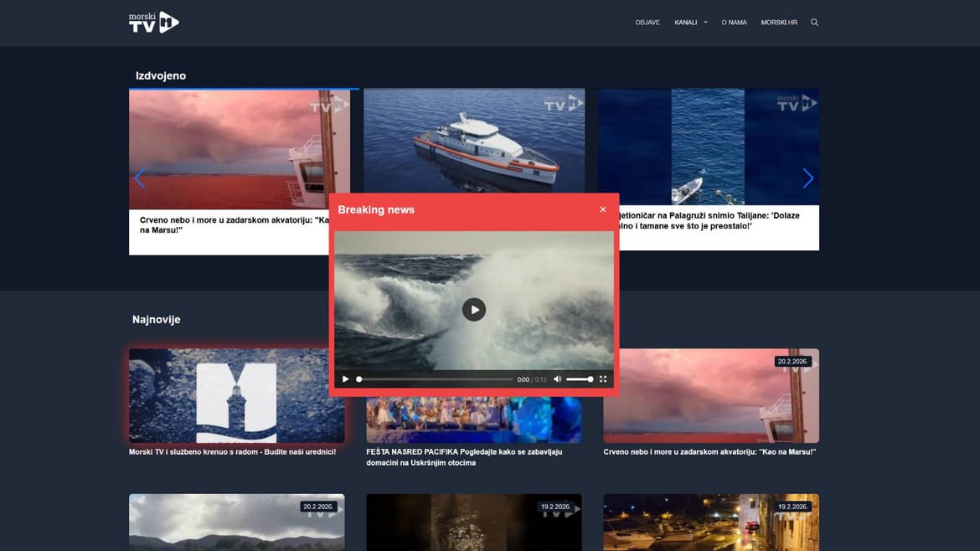Select O NAMA in the navigation bar
This screenshot has width=980, height=551.
[x=734, y=22]
